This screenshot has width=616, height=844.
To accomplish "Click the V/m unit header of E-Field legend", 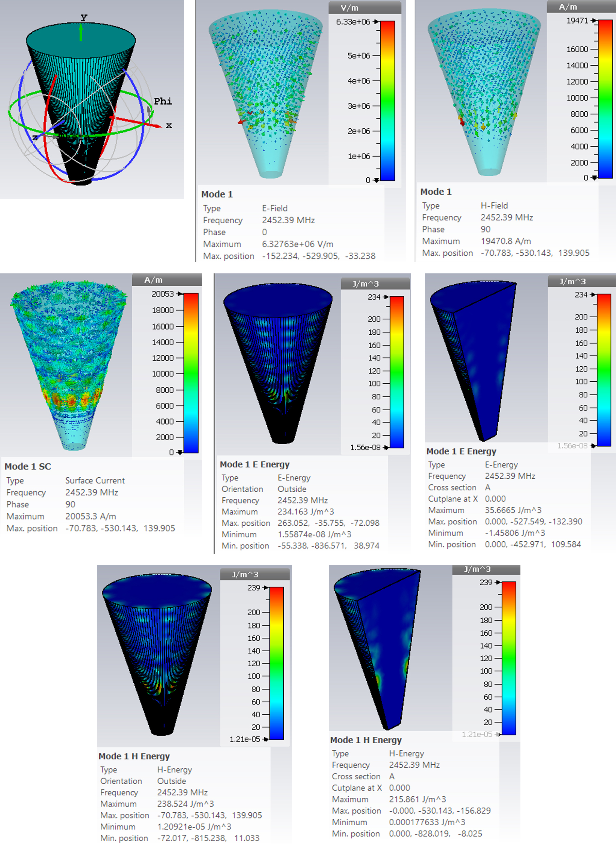I will coord(349,8).
